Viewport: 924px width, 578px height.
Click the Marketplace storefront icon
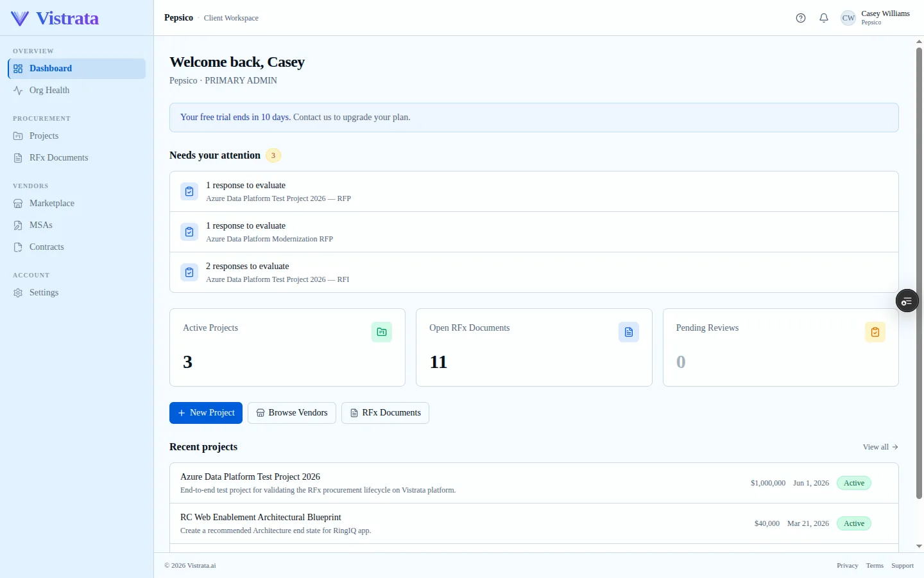click(x=18, y=204)
